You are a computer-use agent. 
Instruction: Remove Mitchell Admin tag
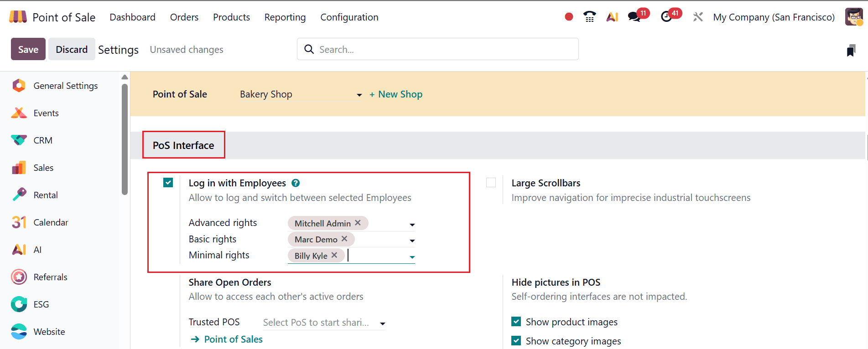(358, 223)
